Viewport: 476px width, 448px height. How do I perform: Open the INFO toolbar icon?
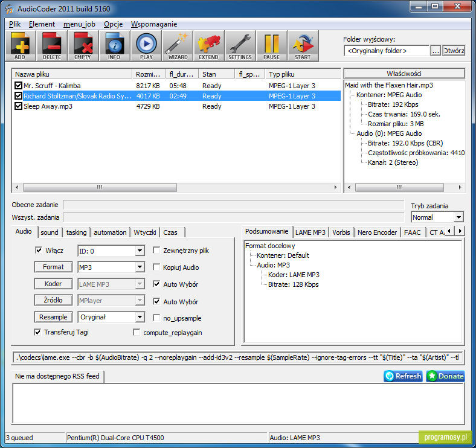coord(114,46)
